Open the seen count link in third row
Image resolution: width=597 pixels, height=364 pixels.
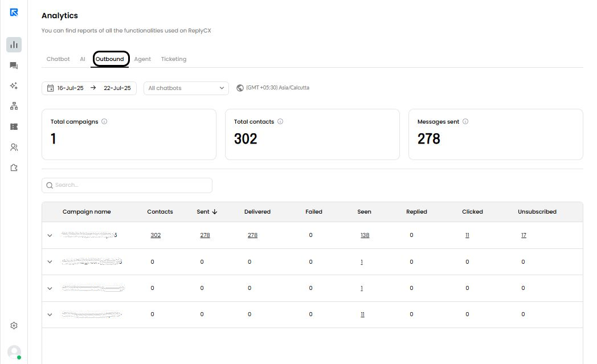[x=362, y=288]
